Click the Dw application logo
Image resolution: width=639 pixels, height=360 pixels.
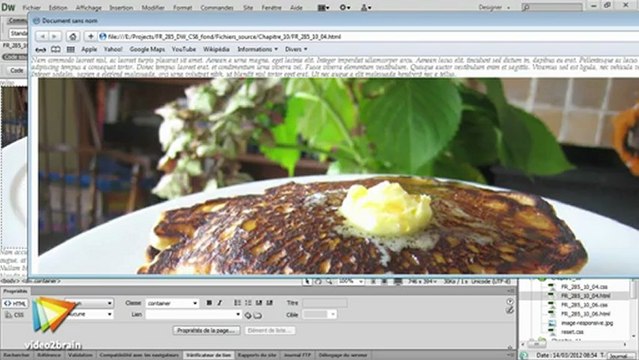pyautogui.click(x=8, y=7)
